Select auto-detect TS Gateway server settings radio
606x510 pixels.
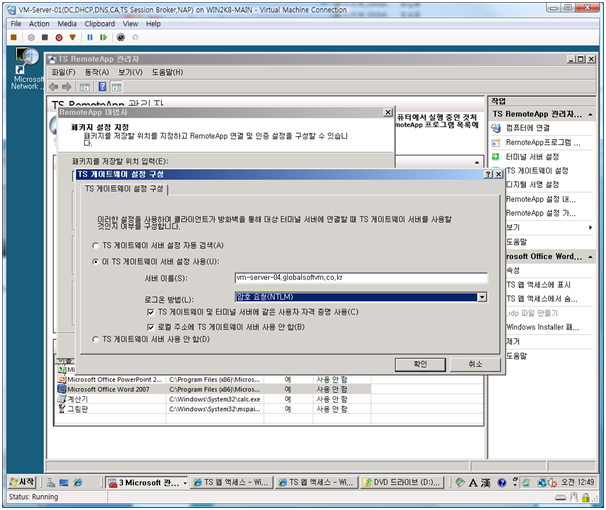(x=95, y=245)
